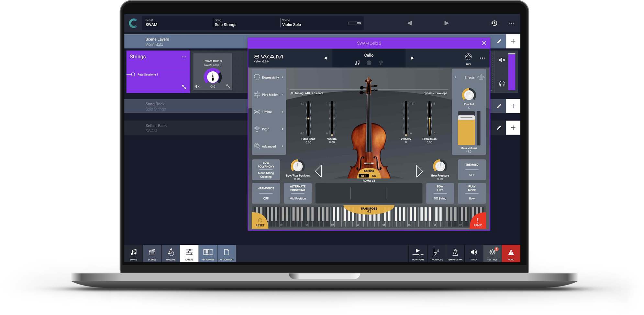Open the Attachment view icon
The image size is (644, 315).
pyautogui.click(x=227, y=254)
